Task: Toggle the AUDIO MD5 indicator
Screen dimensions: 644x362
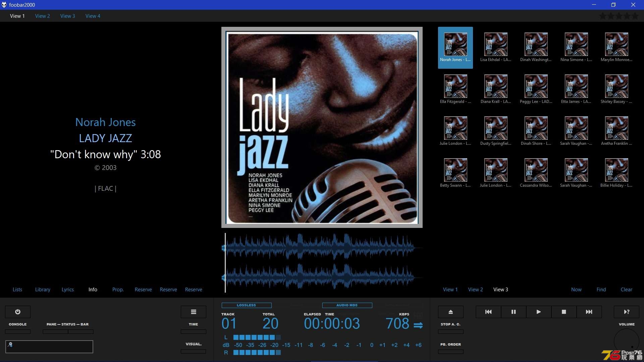Action: pyautogui.click(x=347, y=305)
